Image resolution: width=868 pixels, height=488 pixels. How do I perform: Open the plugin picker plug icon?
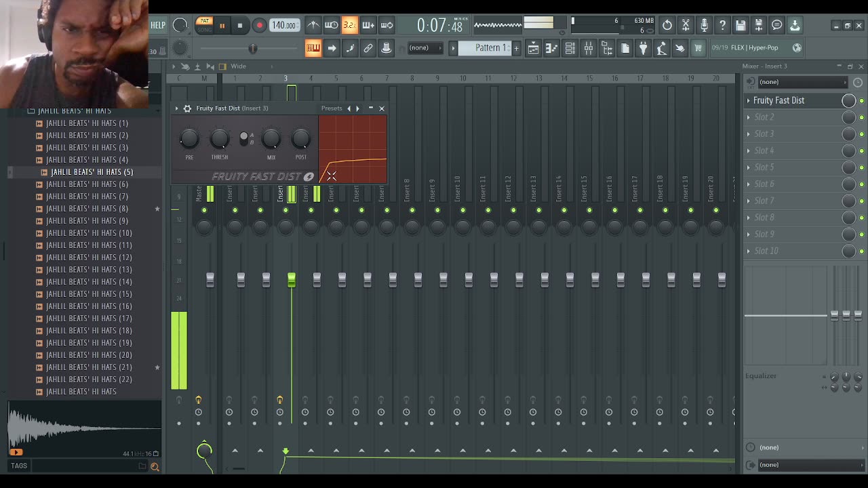coord(643,47)
